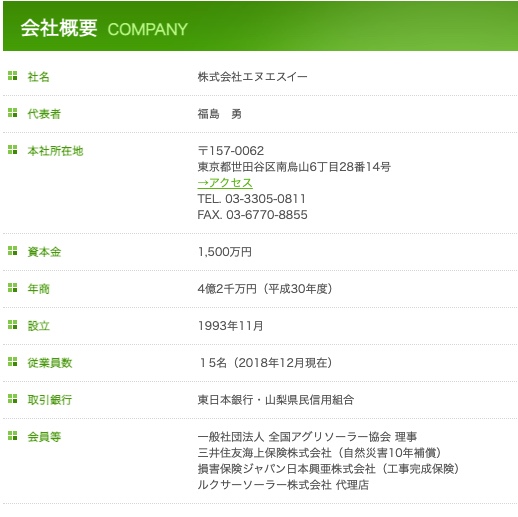Click the grid icon next to 取引銀行
The image size is (518, 517).
point(13,399)
